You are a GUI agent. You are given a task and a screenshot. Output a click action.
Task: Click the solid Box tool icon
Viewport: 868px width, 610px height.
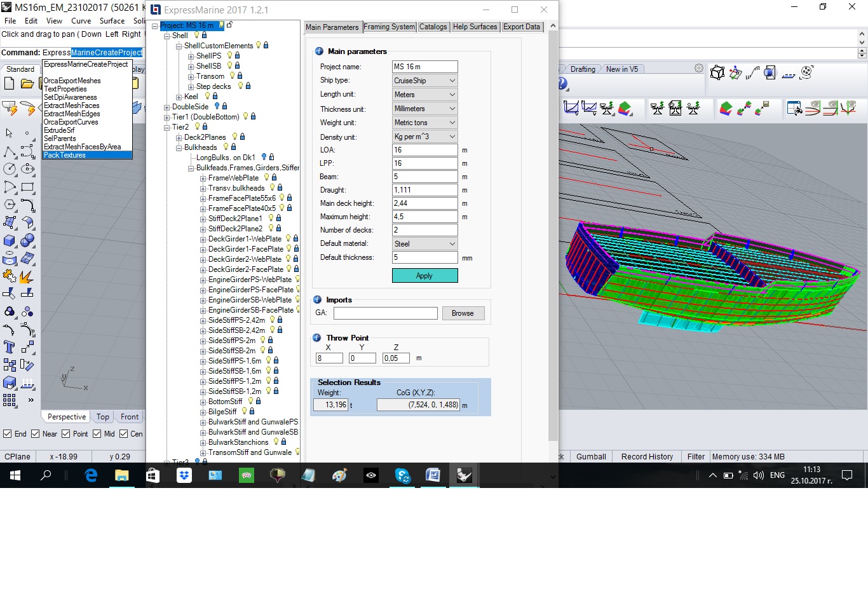pyautogui.click(x=9, y=241)
